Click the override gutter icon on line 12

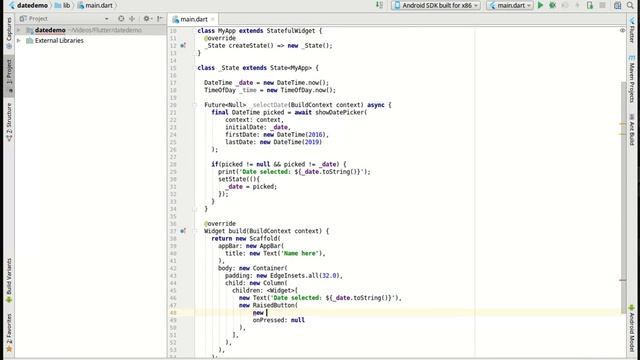coord(183,45)
